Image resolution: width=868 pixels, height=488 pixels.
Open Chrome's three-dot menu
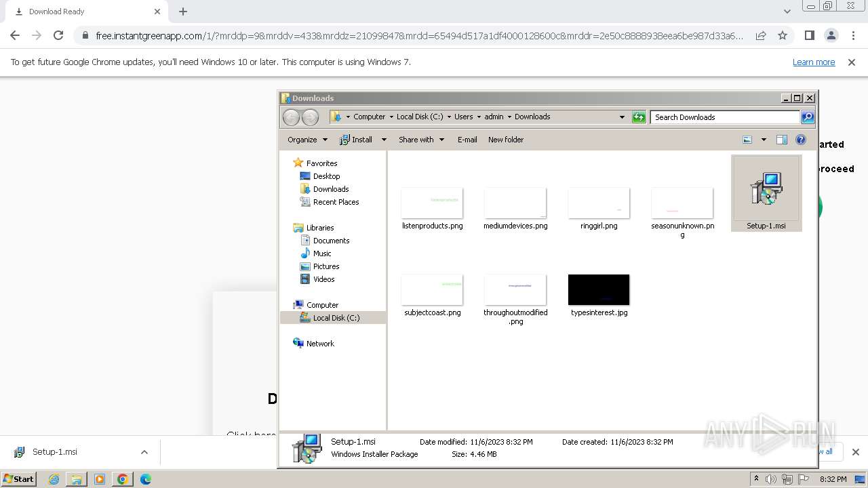coord(853,35)
